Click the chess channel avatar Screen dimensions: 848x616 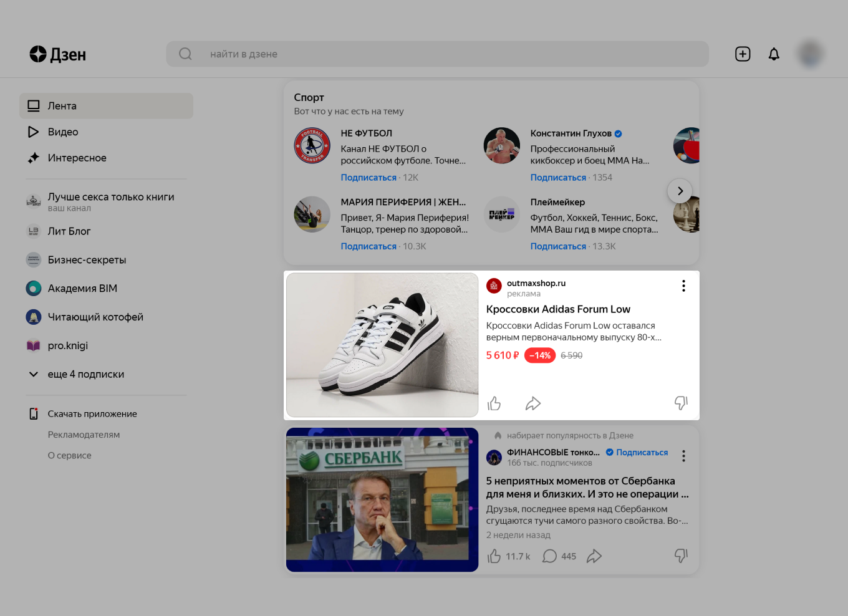point(687,214)
